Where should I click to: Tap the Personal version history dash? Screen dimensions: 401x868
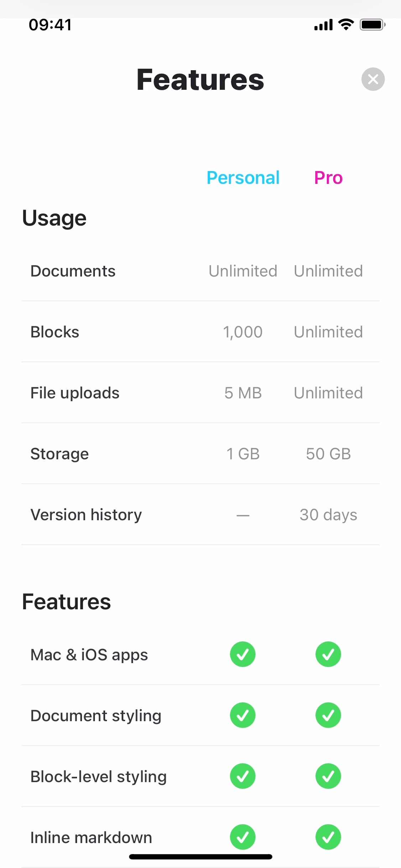(x=243, y=515)
